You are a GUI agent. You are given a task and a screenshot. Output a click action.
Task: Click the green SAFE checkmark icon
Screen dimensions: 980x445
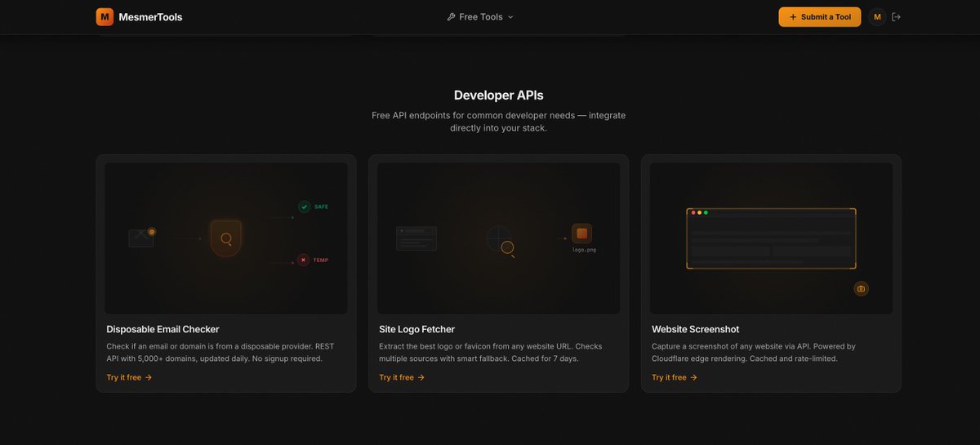(x=304, y=207)
